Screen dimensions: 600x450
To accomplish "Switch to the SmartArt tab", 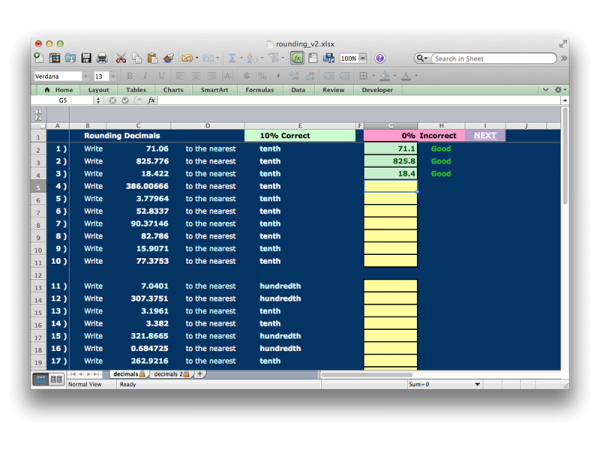I will click(214, 90).
